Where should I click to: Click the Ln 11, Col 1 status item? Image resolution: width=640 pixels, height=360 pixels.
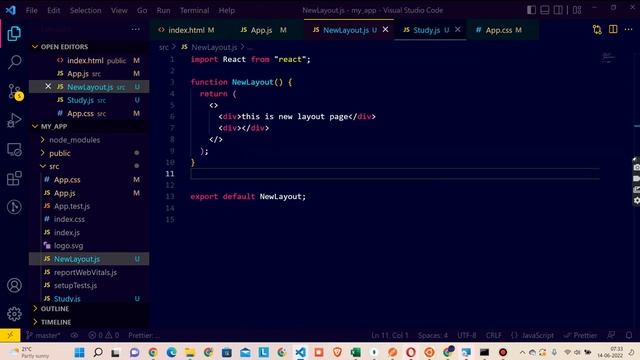pos(389,336)
